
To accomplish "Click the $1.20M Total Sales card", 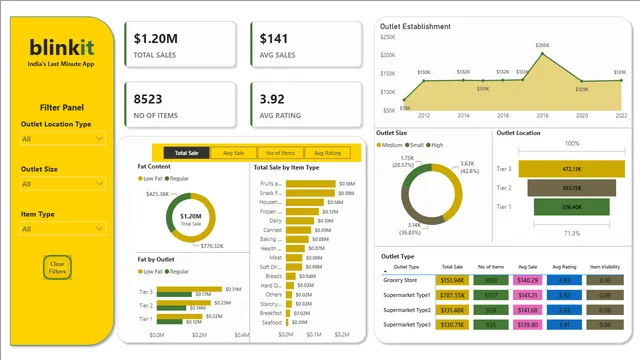I will 180,44.
